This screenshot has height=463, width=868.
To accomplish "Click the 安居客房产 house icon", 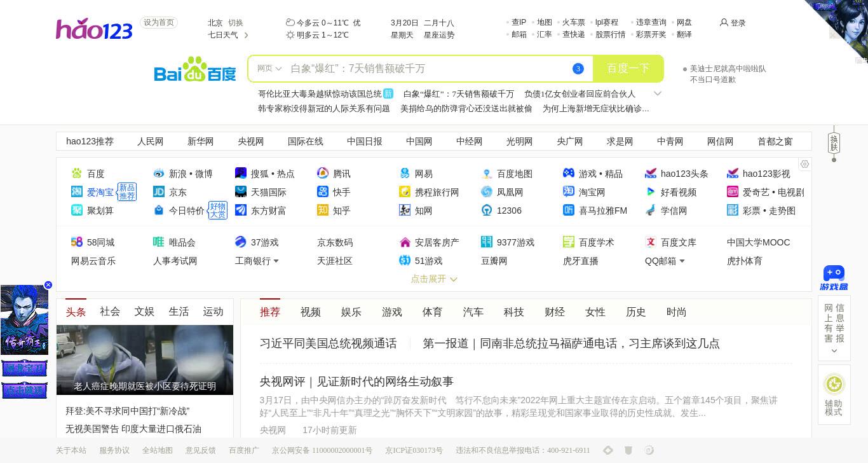I will 405,242.
